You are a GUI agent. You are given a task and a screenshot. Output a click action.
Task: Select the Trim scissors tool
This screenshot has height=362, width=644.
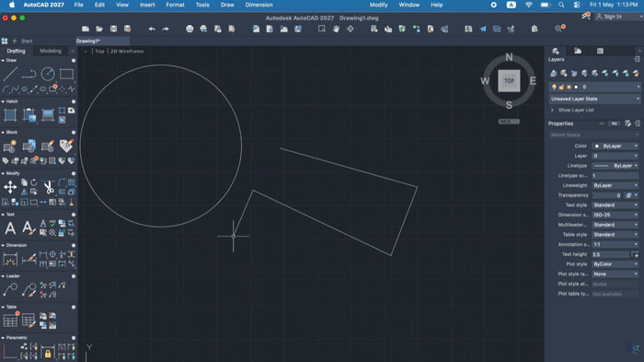click(49, 187)
